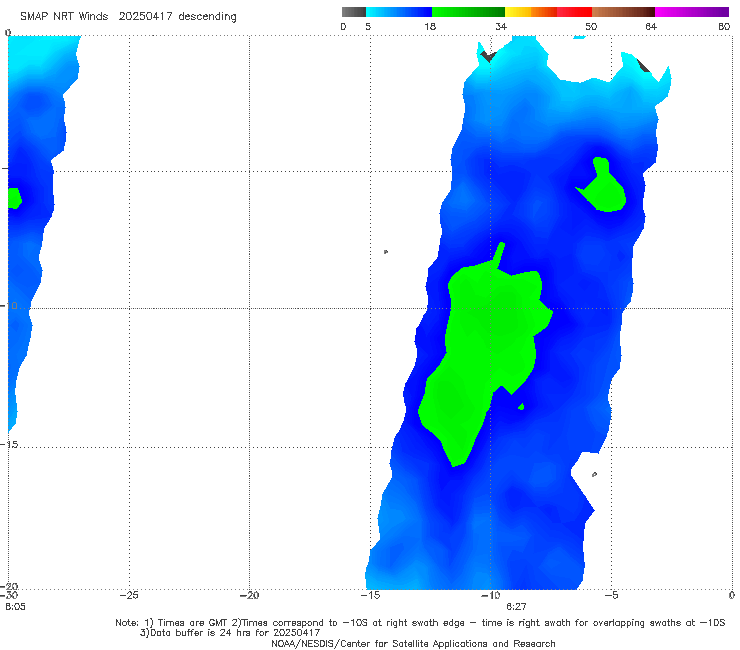
Task: Click the color bar label '18'
Action: (x=430, y=26)
